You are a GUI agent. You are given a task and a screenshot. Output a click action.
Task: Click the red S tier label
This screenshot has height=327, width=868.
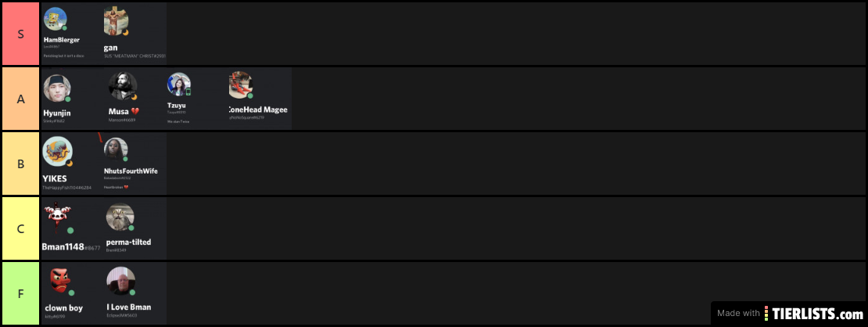click(x=20, y=34)
